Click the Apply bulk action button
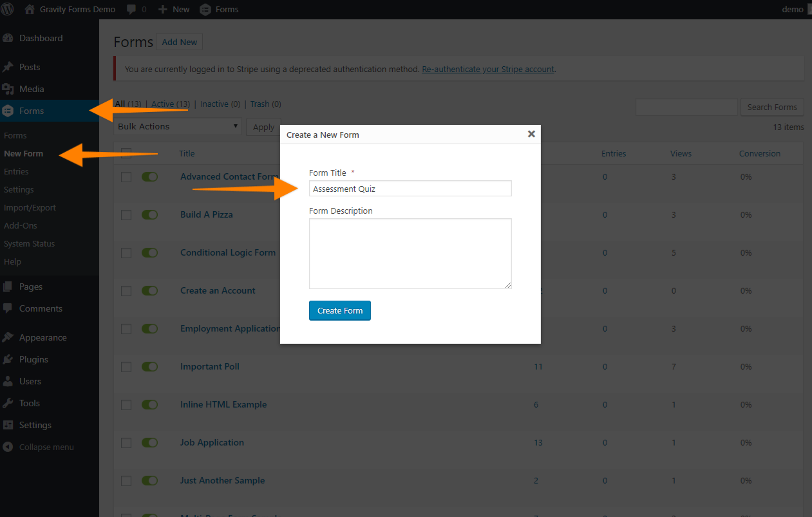The width and height of the screenshot is (812, 517). click(263, 127)
